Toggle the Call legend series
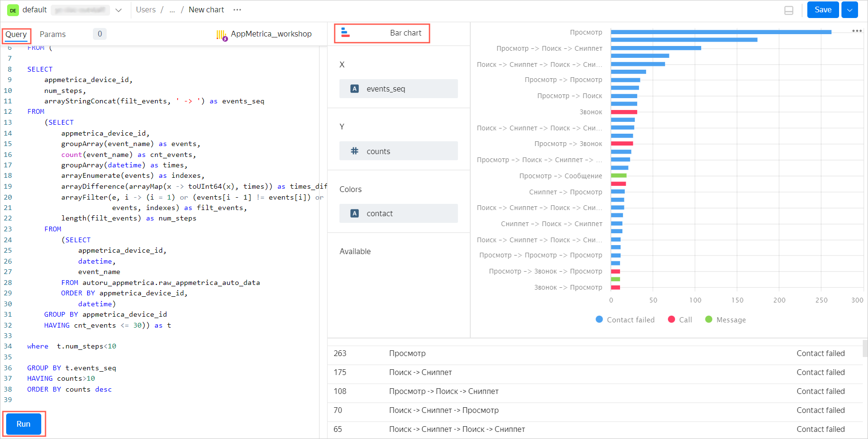 pyautogui.click(x=680, y=320)
